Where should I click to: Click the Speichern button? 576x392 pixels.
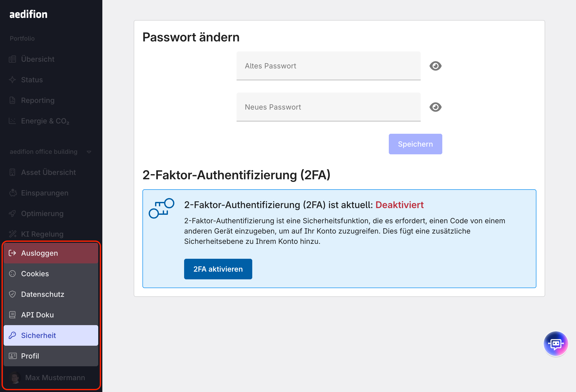pyautogui.click(x=415, y=144)
